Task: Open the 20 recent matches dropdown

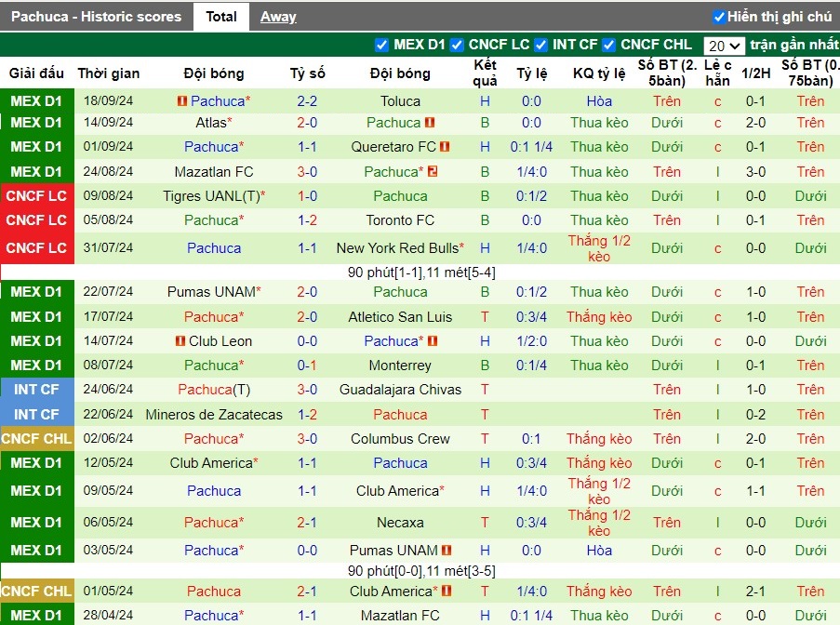Action: pyautogui.click(x=724, y=47)
